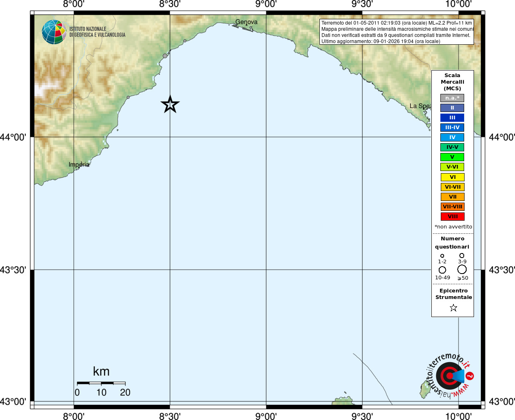The image size is (515, 420).
Task: Click the left 44°00' latitude label
Action: click(x=13, y=137)
